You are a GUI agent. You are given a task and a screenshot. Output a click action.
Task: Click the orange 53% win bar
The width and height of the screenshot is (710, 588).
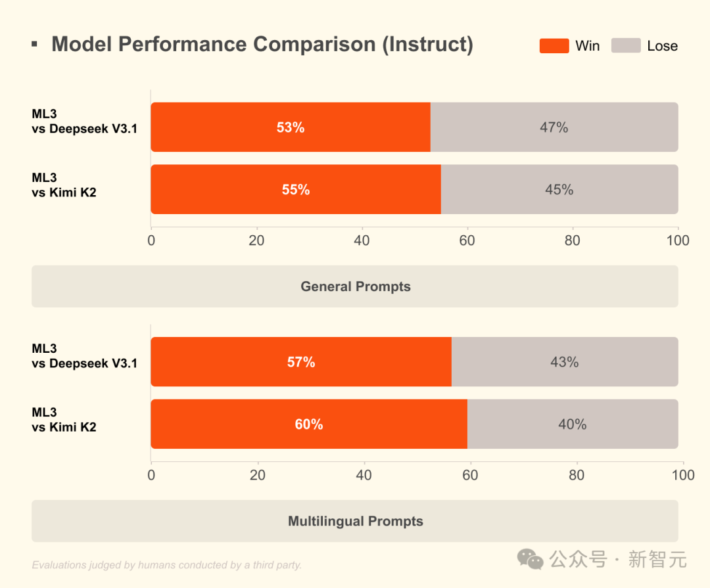click(x=290, y=127)
